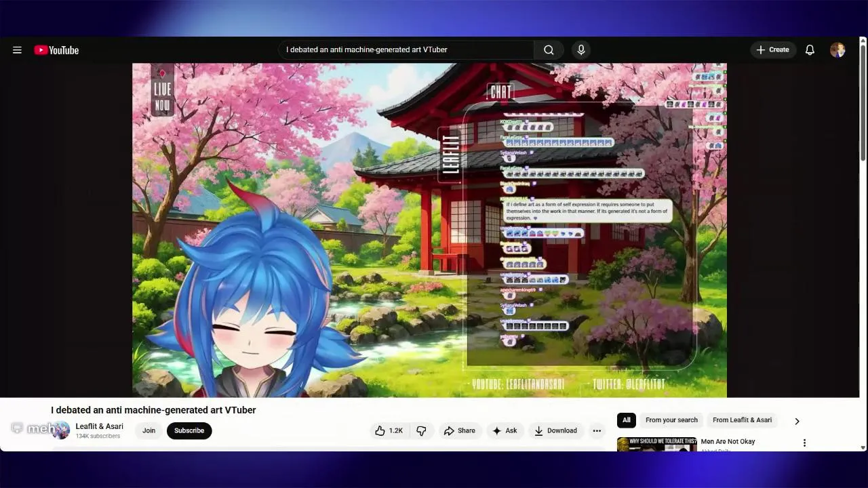Open the Leaflit & Asari channel avatar
Viewport: 868px width, 488px height.
61,430
